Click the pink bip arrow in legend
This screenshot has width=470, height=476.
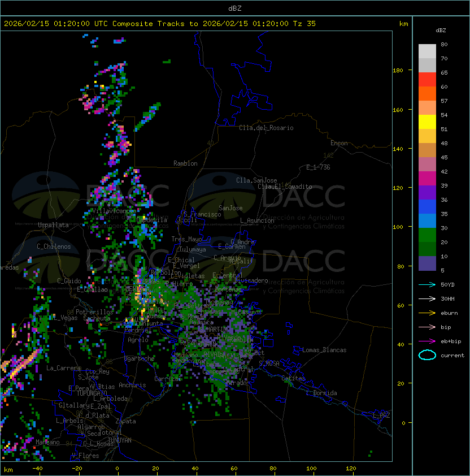coord(427,327)
